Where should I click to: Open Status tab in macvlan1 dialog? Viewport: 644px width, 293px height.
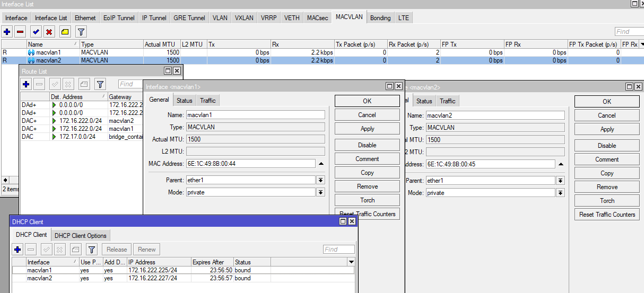pos(185,101)
